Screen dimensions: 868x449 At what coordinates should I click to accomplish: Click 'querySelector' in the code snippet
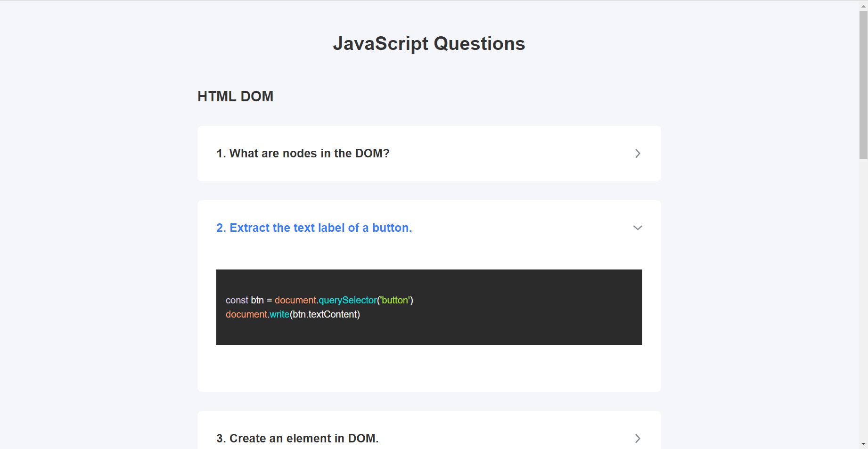[348, 300]
